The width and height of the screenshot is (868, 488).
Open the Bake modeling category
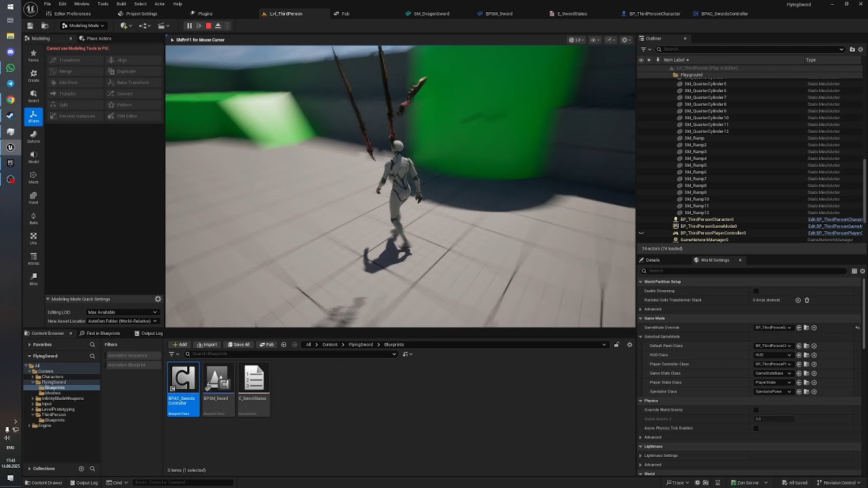[x=33, y=218]
